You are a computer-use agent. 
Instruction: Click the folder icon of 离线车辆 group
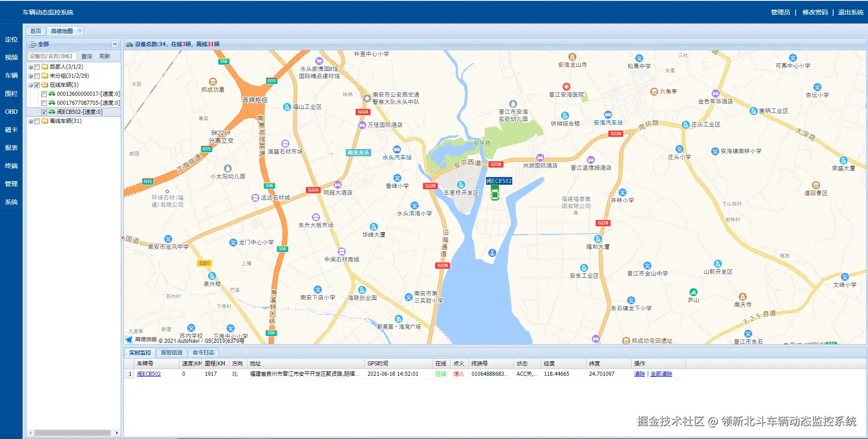click(45, 121)
